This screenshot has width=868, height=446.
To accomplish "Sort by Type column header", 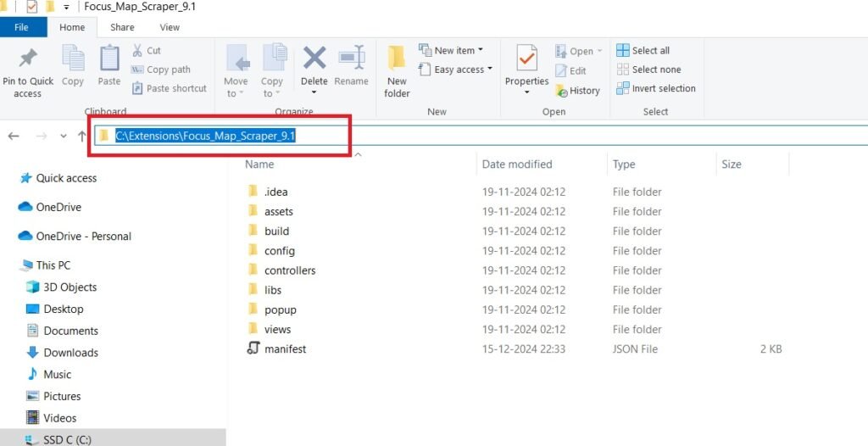I will coord(623,164).
